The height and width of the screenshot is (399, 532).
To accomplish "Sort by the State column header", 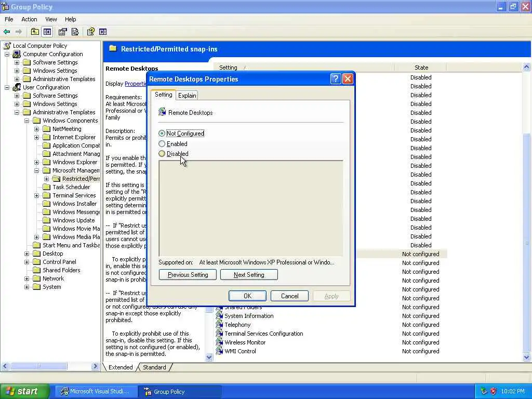I will 421,68.
